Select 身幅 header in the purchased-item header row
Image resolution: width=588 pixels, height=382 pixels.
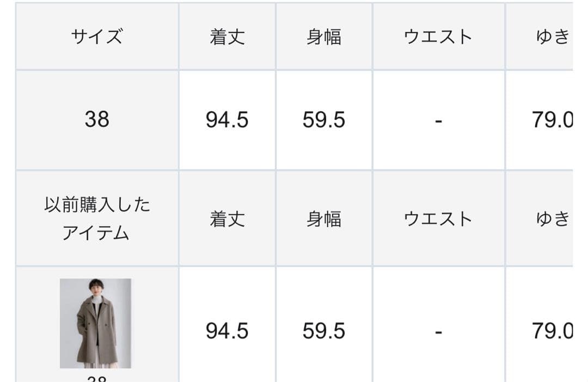coord(324,219)
